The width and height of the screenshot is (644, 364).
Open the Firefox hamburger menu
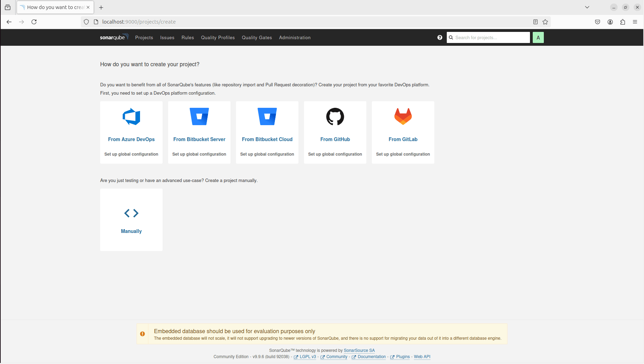click(x=635, y=22)
